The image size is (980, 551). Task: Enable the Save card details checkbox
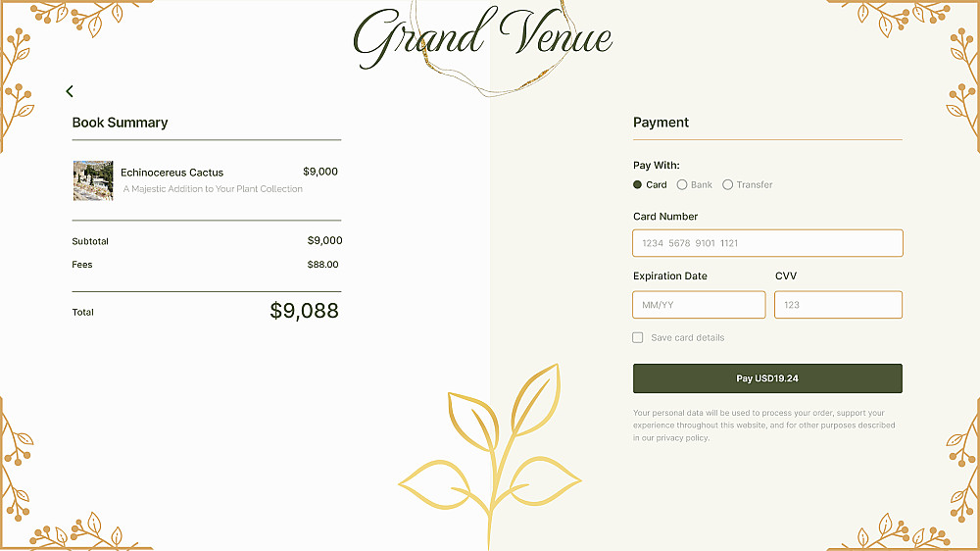pyautogui.click(x=638, y=337)
